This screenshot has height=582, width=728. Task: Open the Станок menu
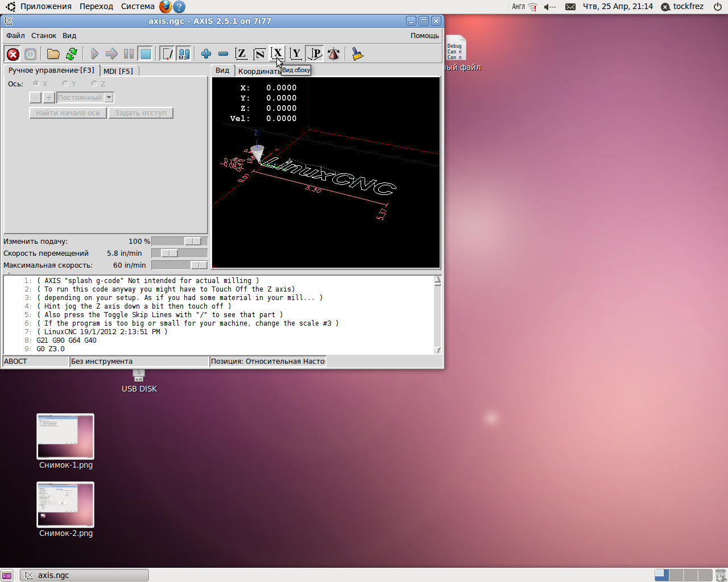(x=43, y=36)
